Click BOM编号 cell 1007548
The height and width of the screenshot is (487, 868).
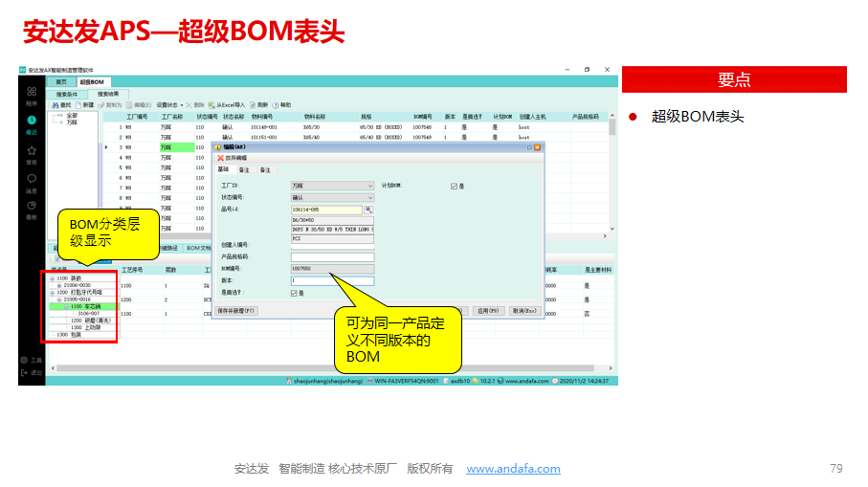click(422, 127)
